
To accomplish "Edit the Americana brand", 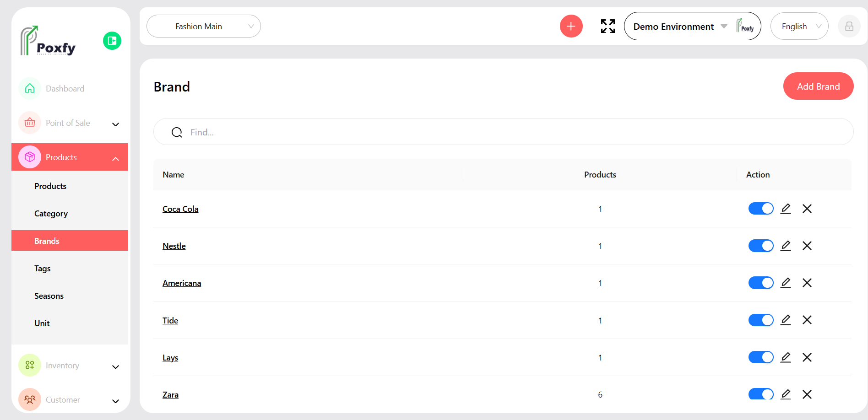I will (786, 283).
